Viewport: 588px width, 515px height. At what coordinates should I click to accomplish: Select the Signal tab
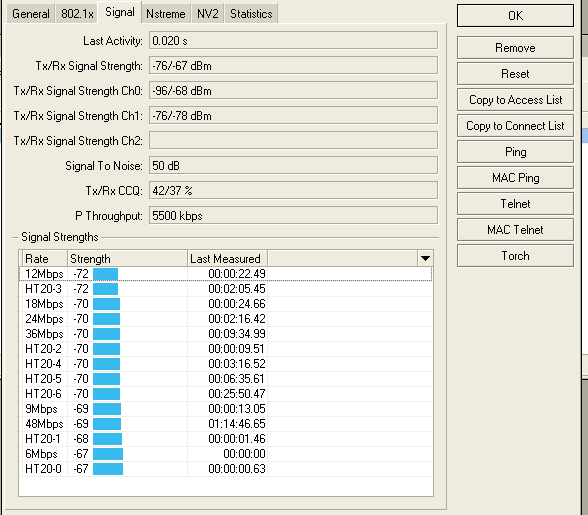120,12
